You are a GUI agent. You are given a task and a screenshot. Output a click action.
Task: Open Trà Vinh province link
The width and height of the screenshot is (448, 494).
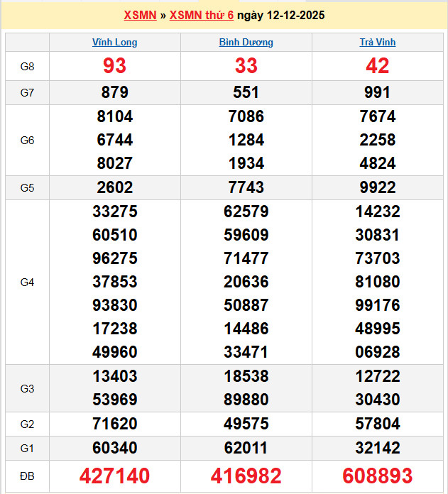point(378,42)
